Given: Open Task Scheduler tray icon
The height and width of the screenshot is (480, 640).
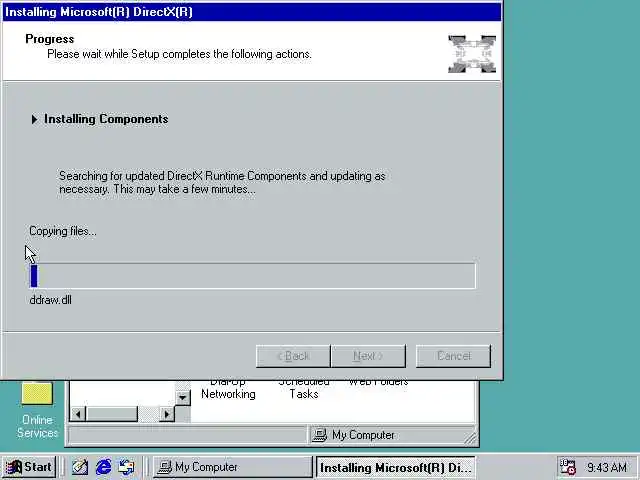Looking at the screenshot, I should click(567, 467).
